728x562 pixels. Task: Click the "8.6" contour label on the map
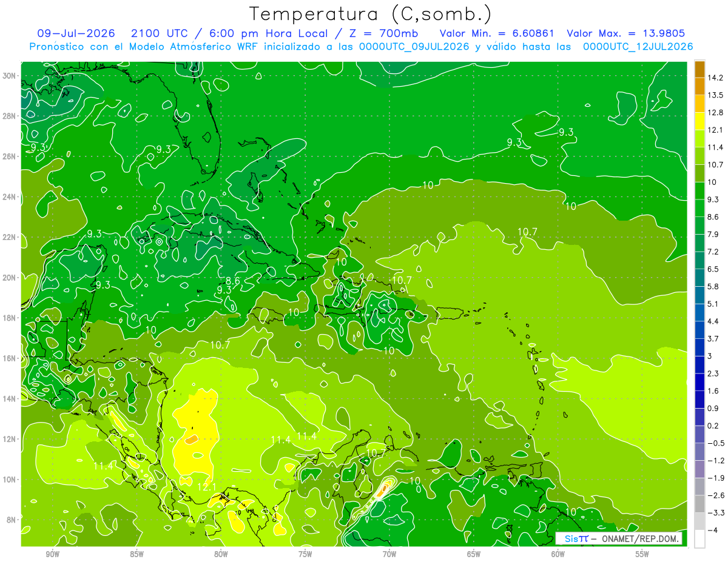point(233,281)
